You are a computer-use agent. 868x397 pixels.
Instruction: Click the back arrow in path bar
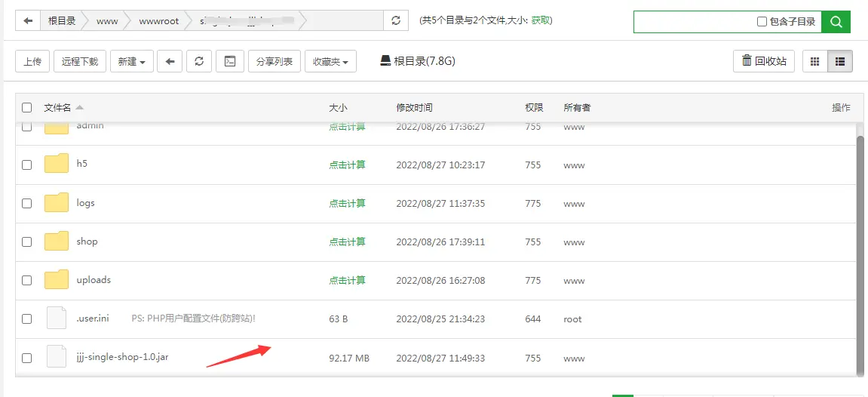click(28, 21)
